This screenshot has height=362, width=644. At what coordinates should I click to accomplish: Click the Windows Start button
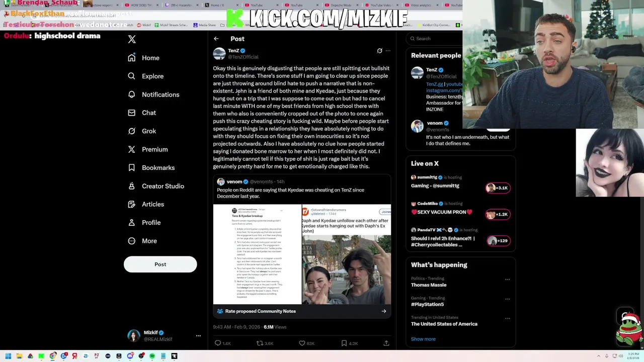[x=8, y=356]
